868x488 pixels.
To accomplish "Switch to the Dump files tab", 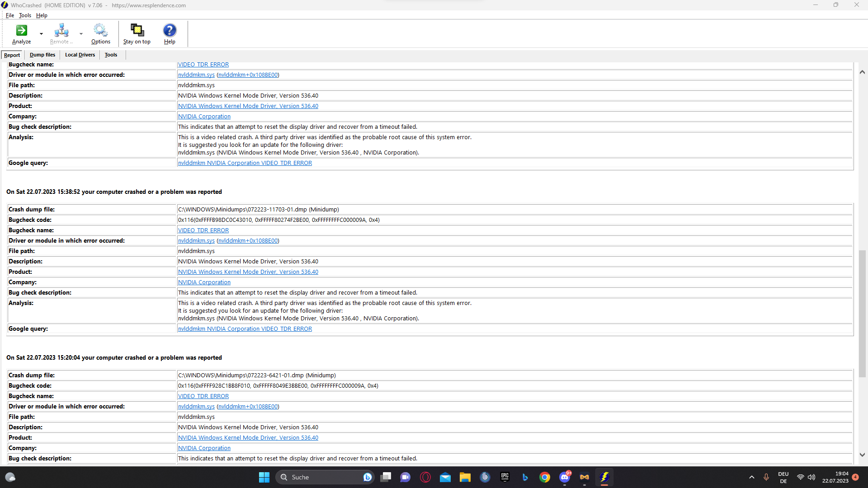I will (x=42, y=55).
